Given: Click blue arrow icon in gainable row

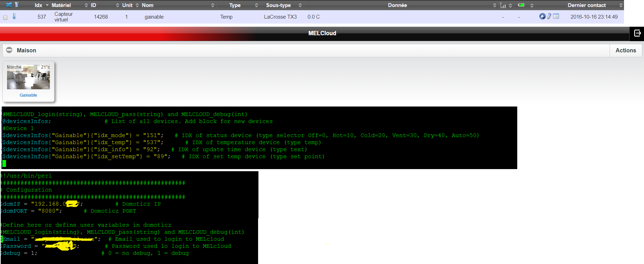Looking at the screenshot, I should coord(543,16).
